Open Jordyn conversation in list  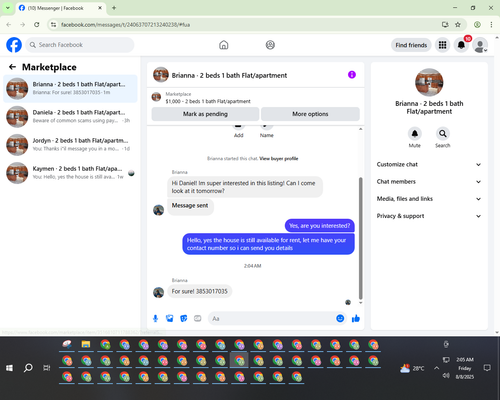click(x=70, y=145)
